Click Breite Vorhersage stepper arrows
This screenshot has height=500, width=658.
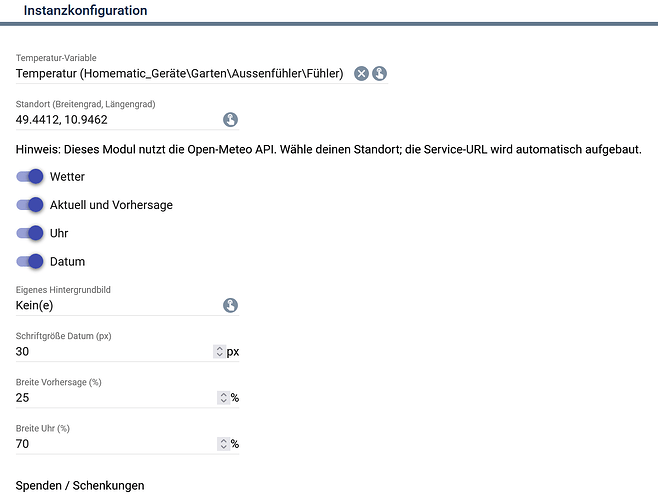point(223,398)
